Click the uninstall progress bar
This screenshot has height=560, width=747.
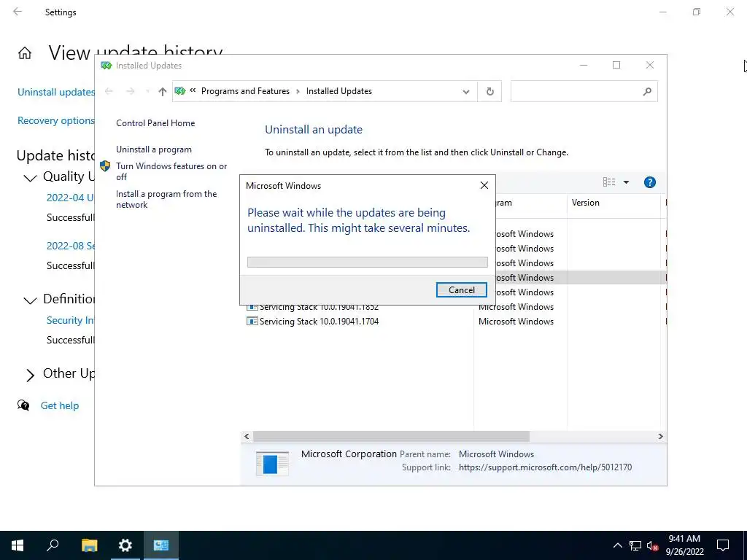368,262
